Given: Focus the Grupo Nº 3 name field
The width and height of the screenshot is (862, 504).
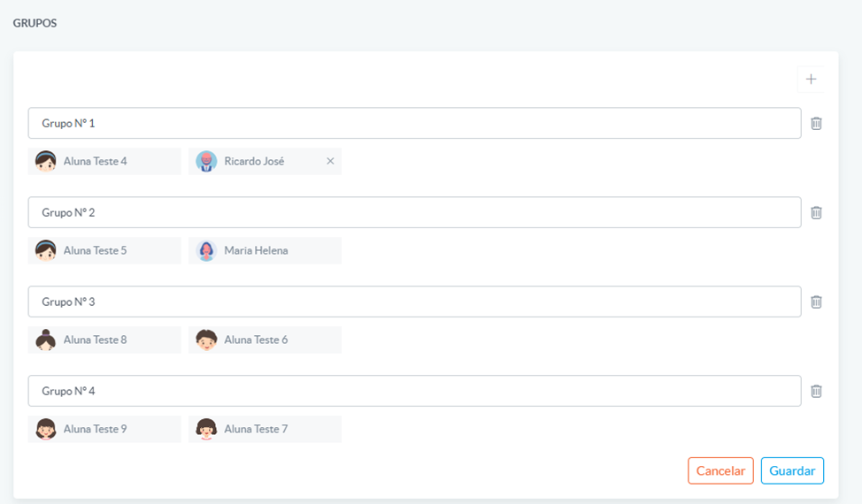Looking at the screenshot, I should click(414, 302).
